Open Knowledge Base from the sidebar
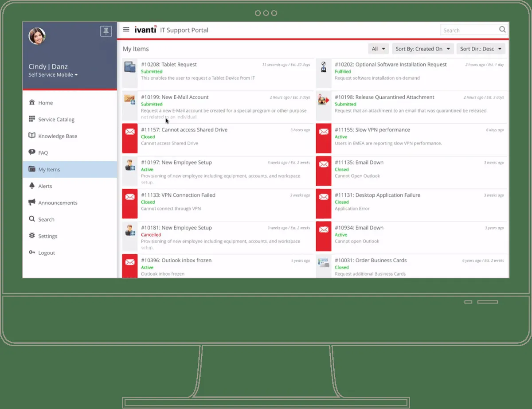The height and width of the screenshot is (409, 532). pyautogui.click(x=70, y=136)
